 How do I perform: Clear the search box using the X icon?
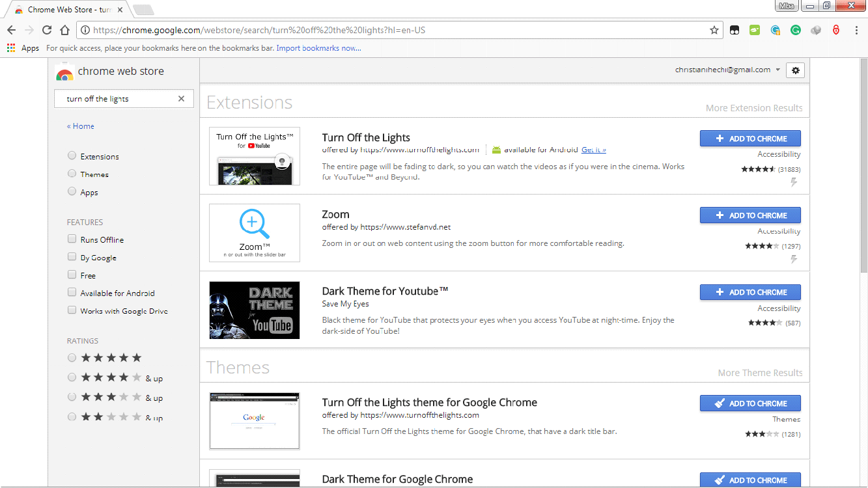[x=181, y=98]
